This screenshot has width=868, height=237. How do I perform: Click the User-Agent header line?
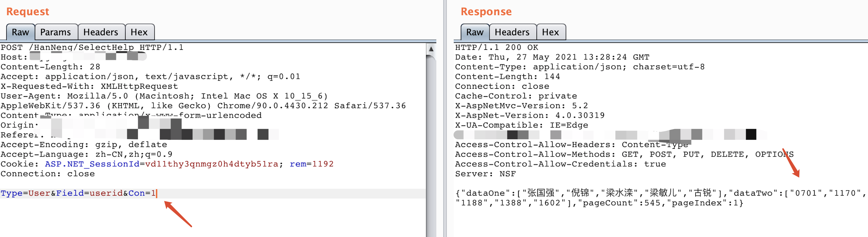pyautogui.click(x=164, y=96)
